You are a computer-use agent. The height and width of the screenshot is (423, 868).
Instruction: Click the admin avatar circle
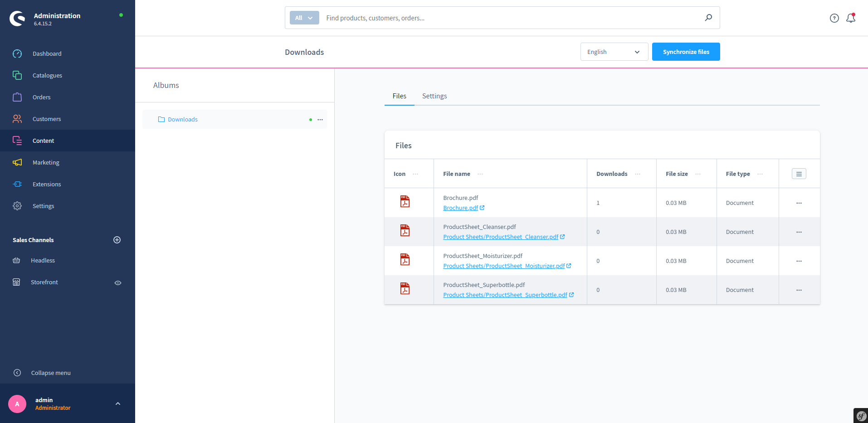[17, 404]
